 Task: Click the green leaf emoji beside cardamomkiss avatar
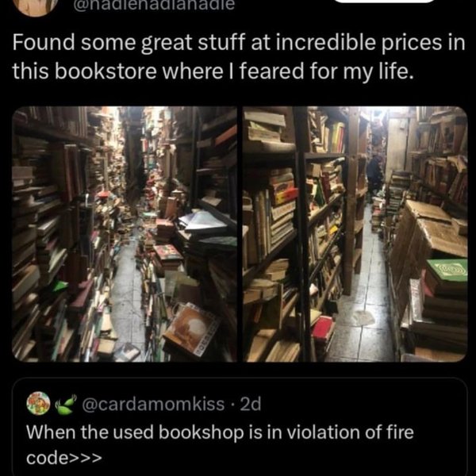tap(65, 405)
